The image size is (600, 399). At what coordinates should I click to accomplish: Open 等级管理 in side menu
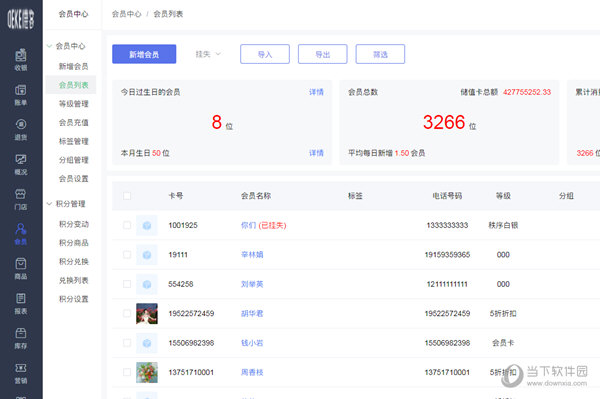pos(73,104)
